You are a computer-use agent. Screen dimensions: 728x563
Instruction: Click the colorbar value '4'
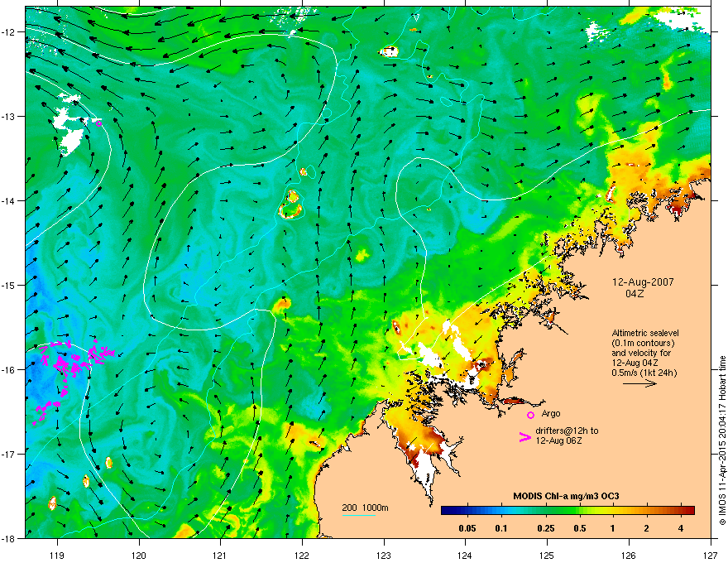coord(681,528)
